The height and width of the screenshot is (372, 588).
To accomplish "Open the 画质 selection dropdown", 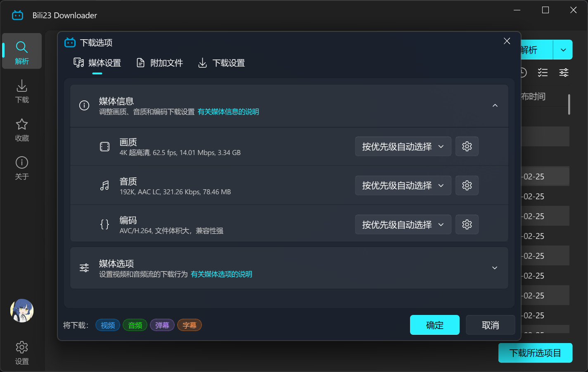I will (x=403, y=146).
